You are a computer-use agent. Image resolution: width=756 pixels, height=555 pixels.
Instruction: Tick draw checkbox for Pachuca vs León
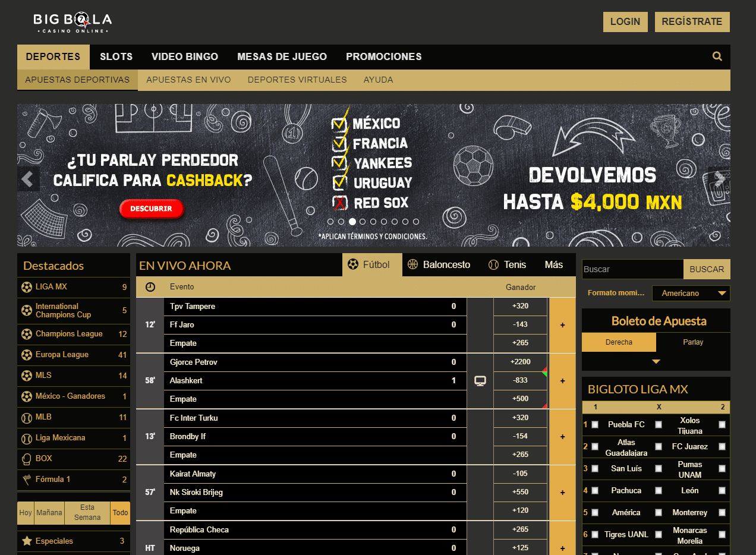659,491
